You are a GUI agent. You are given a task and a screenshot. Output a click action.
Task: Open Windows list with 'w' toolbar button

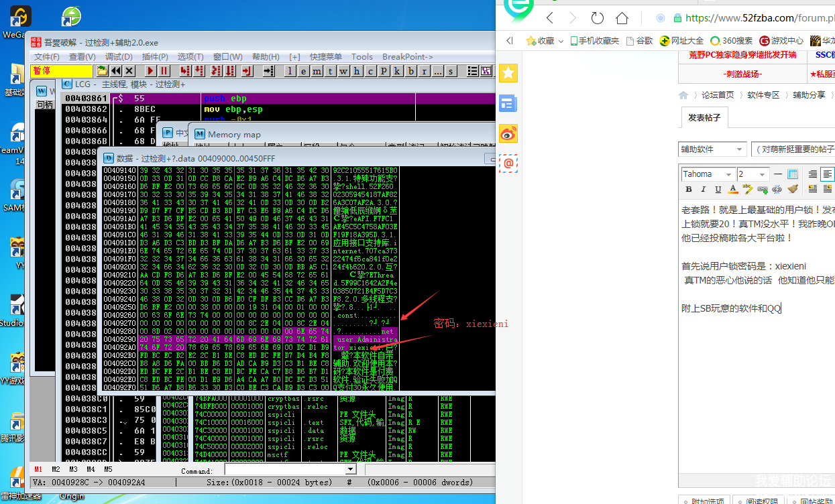click(343, 70)
